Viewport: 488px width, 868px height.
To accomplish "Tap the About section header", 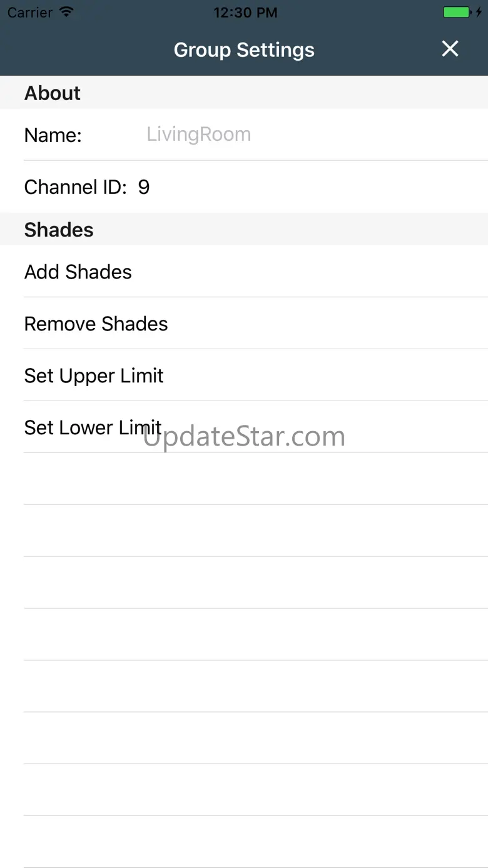I will click(x=53, y=93).
